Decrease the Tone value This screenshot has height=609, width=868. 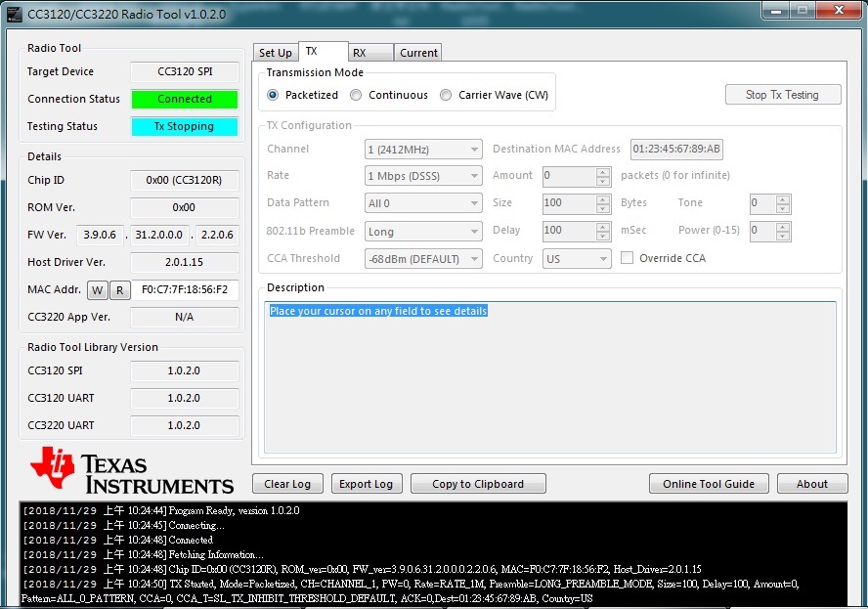pos(783,209)
